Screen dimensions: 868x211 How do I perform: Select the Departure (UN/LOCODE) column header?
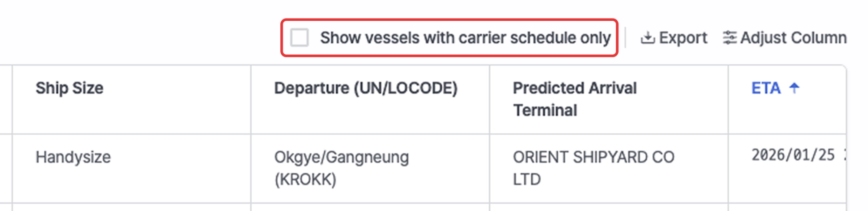(365, 88)
